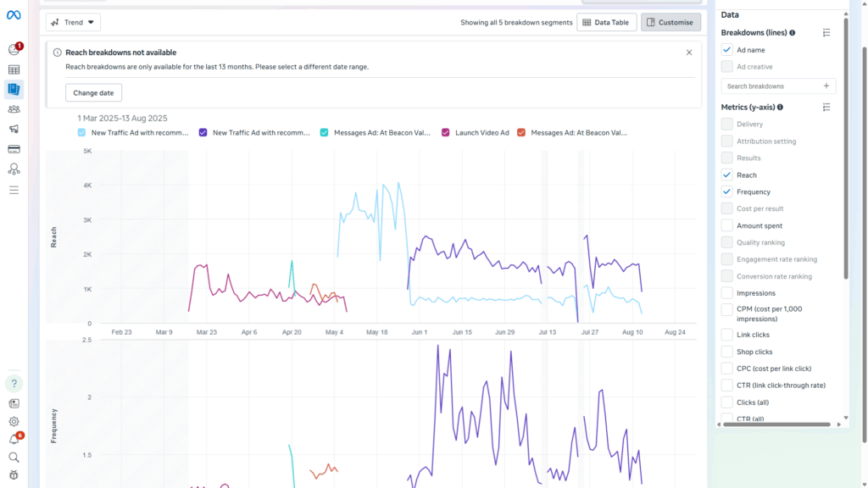
Task: Click the "1 Mar 2025-13 Aug 2025" date range text
Action: pyautogui.click(x=122, y=119)
